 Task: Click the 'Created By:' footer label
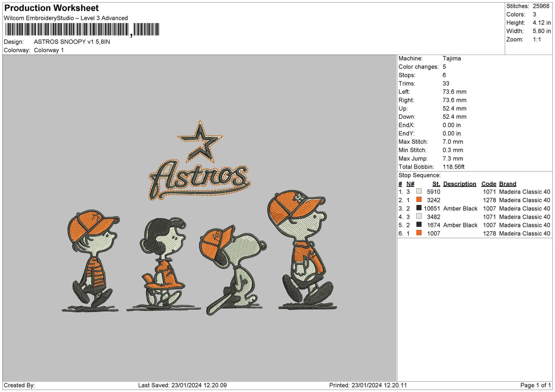(x=19, y=386)
